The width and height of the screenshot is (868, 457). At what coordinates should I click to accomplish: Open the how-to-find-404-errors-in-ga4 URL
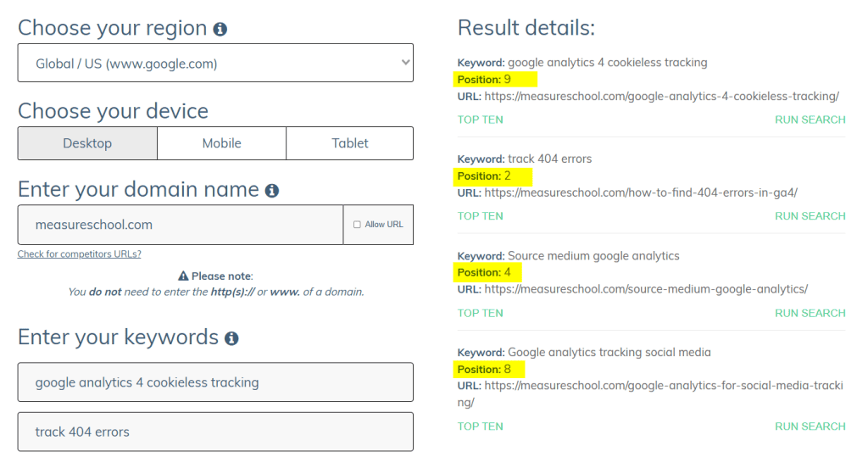click(x=641, y=192)
